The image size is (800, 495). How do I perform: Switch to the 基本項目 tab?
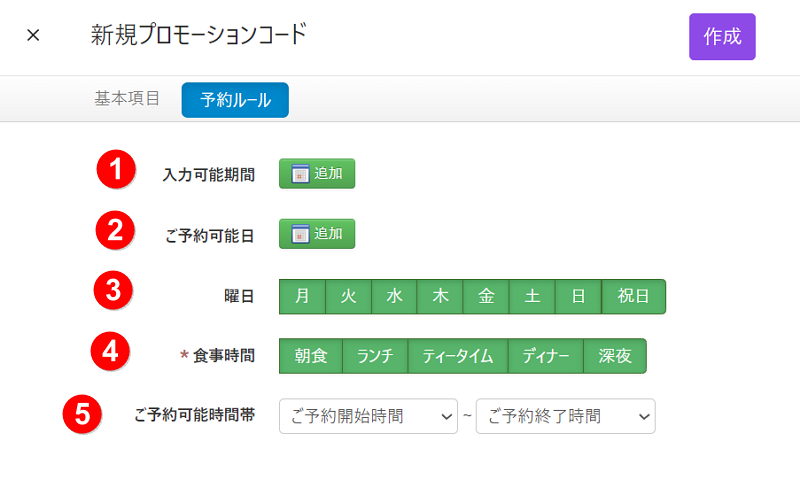[x=127, y=99]
